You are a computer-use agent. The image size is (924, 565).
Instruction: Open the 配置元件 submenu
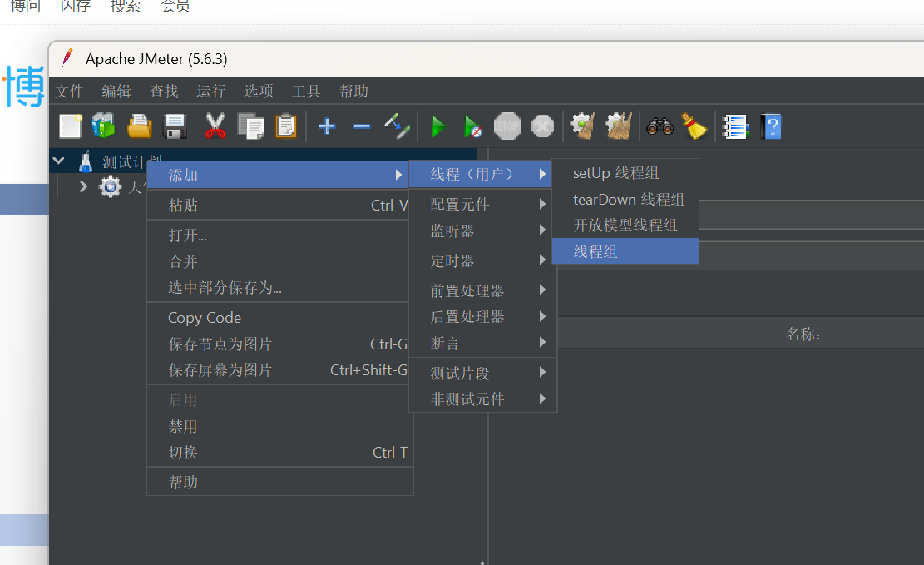482,204
